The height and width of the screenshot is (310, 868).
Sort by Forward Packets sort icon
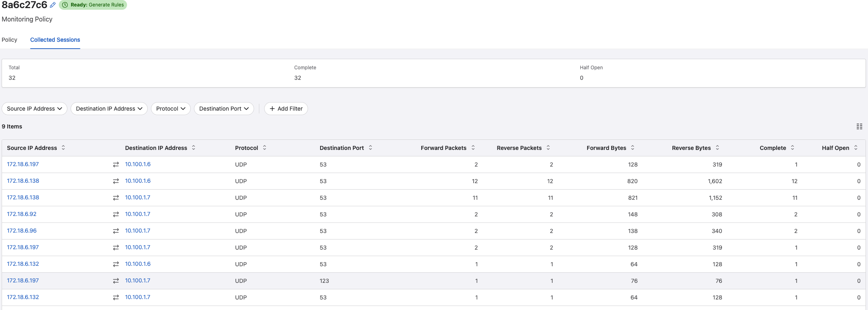(x=473, y=148)
